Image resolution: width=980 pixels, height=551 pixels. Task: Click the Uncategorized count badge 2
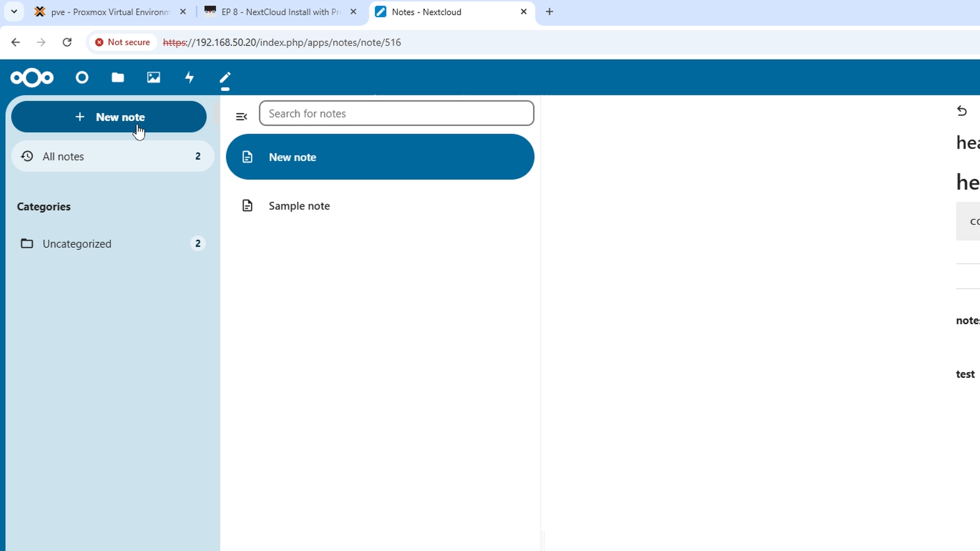click(x=198, y=243)
